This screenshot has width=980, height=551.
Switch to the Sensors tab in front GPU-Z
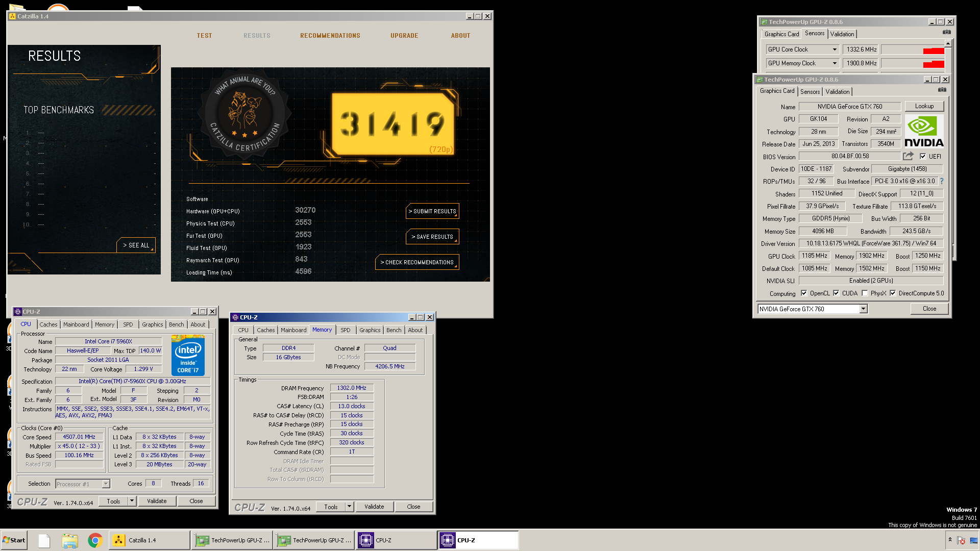(810, 92)
